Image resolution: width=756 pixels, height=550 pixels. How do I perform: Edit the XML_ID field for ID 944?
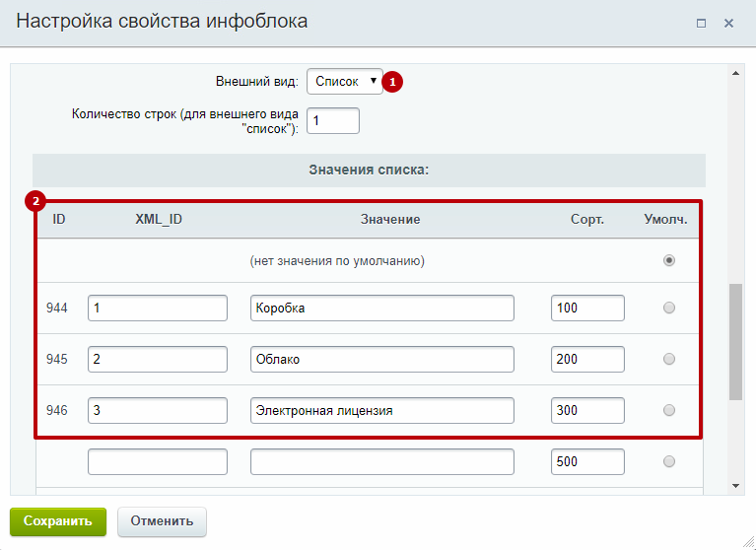tap(158, 309)
